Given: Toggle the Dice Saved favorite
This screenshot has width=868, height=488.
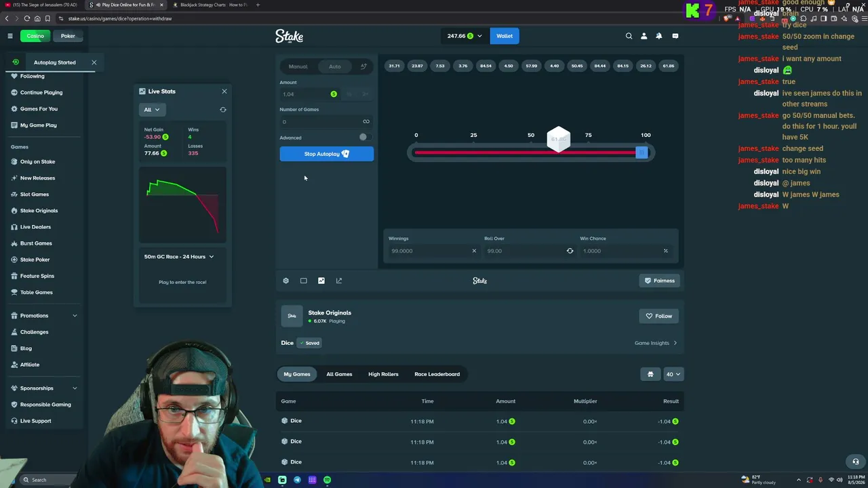Looking at the screenshot, I should (309, 343).
